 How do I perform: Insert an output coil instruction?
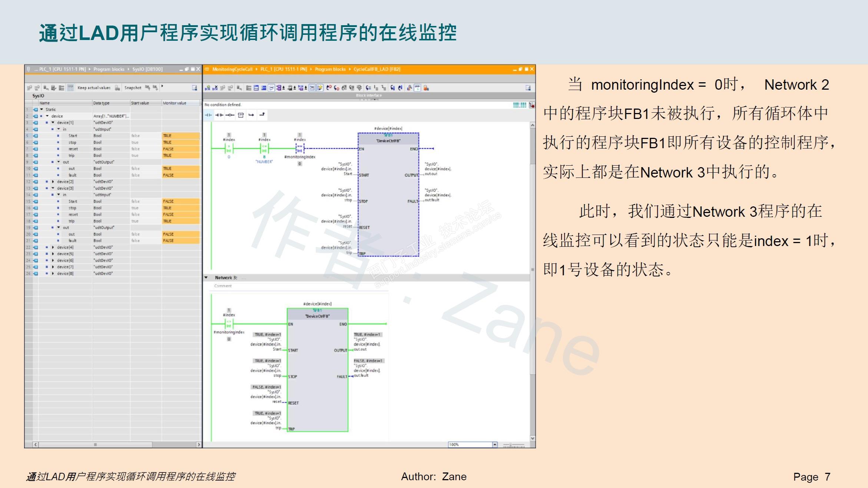click(x=230, y=115)
